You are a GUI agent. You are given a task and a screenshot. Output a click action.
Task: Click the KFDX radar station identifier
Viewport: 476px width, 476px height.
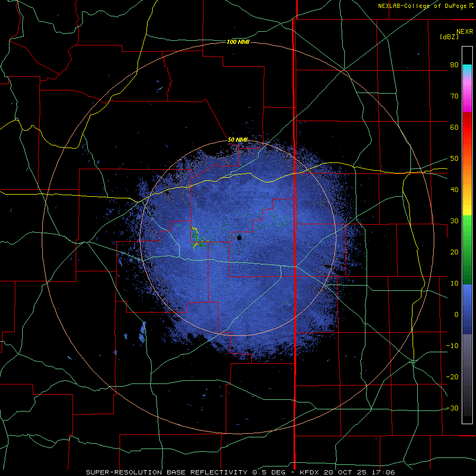pyautogui.click(x=309, y=472)
